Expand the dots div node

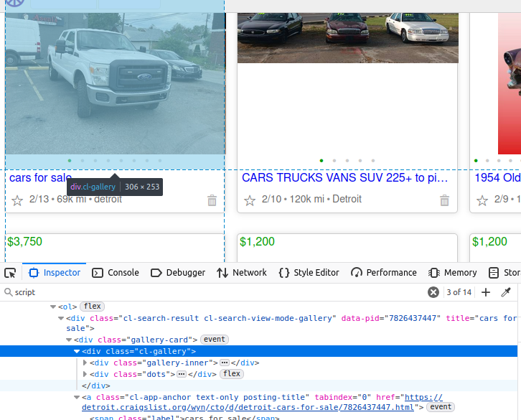tap(85, 374)
